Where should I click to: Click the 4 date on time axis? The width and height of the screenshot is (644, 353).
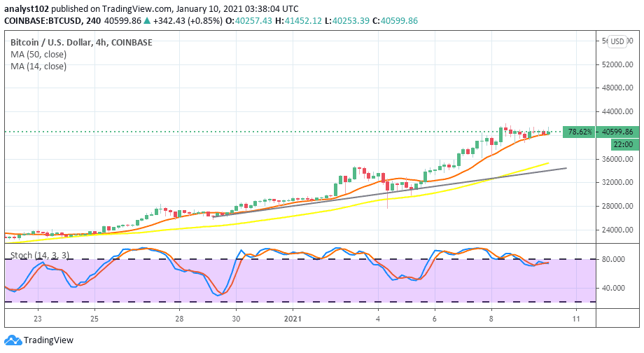point(378,319)
